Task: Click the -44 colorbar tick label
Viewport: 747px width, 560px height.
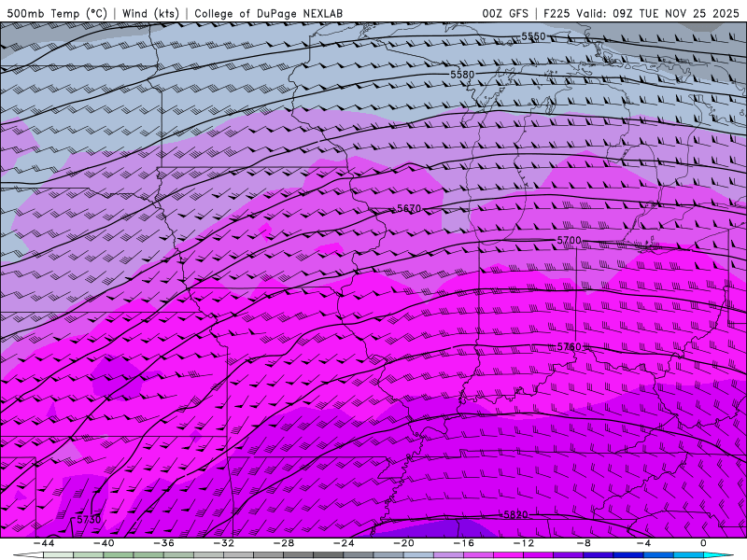Action: tap(44, 543)
